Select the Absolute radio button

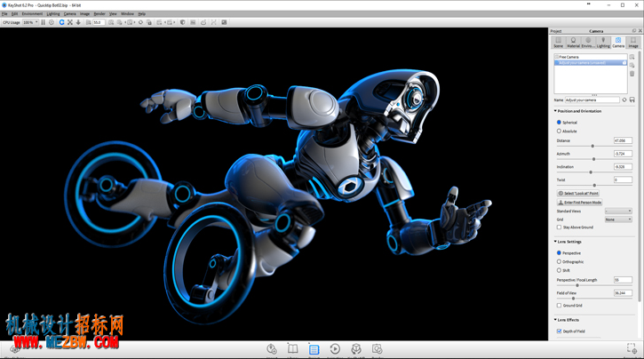(559, 131)
